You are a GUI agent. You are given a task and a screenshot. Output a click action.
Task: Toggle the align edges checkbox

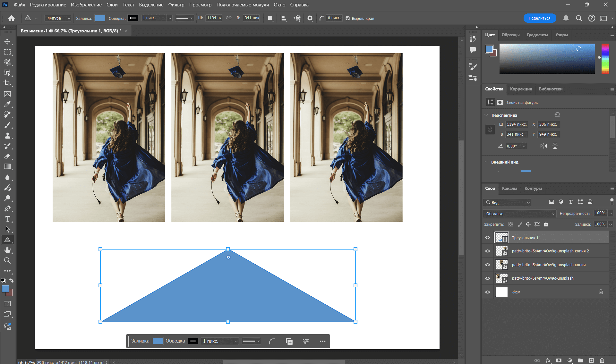[x=348, y=18]
